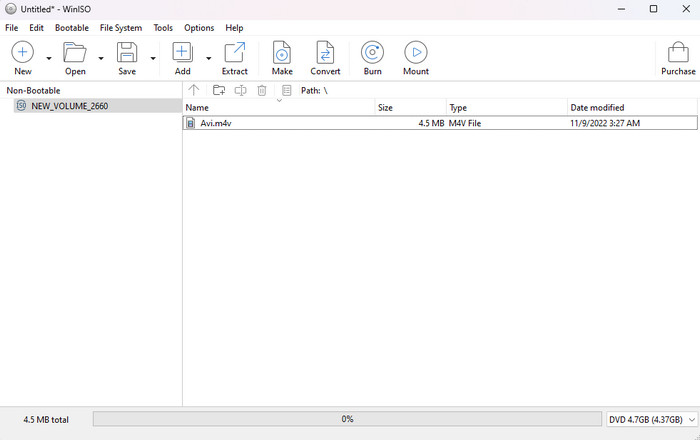Open the Bootable menu
This screenshot has height=440, width=700.
[72, 28]
